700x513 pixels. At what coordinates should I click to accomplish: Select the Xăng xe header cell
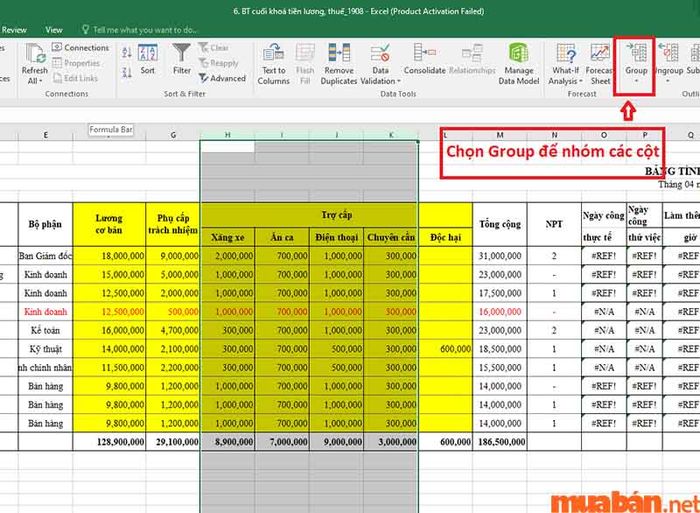click(228, 237)
